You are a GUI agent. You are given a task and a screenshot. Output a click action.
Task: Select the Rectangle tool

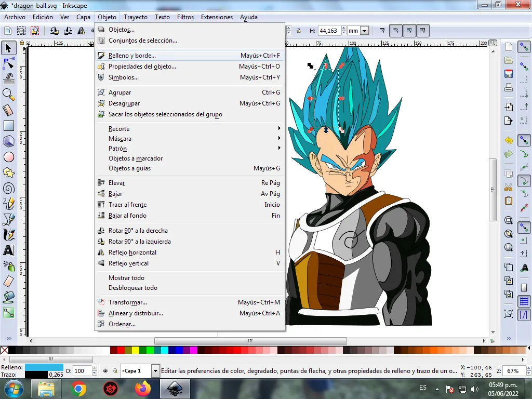tap(8, 126)
